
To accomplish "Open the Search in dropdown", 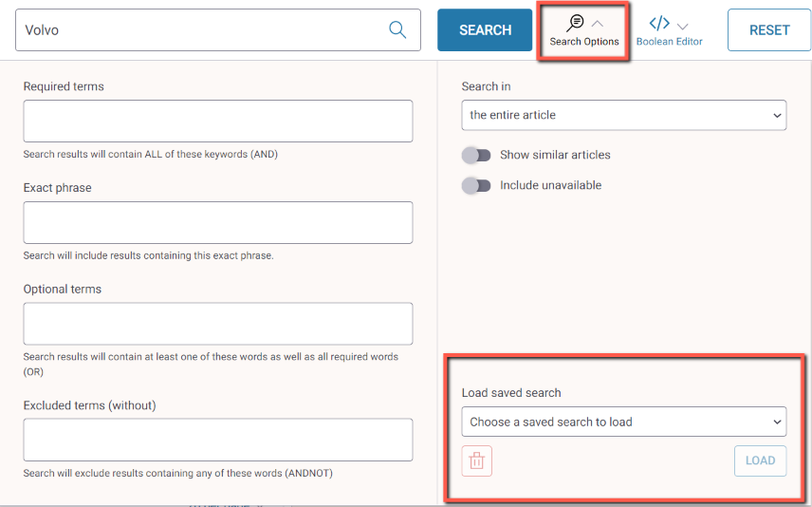I will click(623, 115).
